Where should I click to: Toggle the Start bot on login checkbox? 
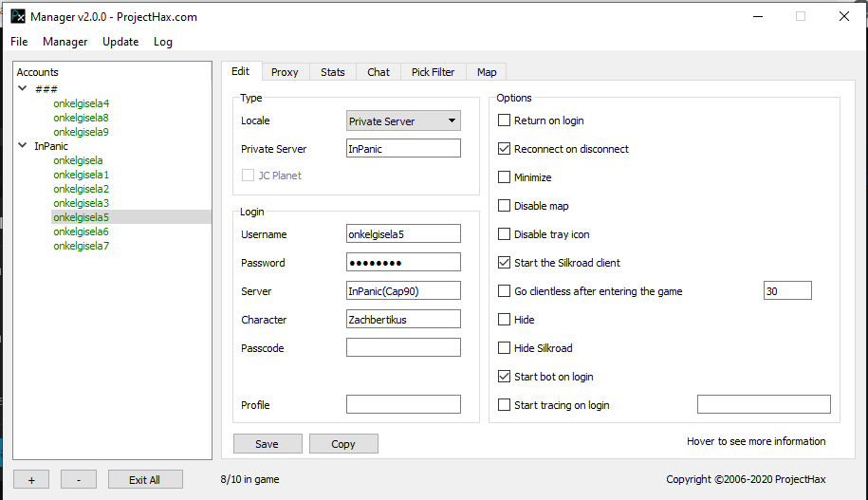(505, 377)
